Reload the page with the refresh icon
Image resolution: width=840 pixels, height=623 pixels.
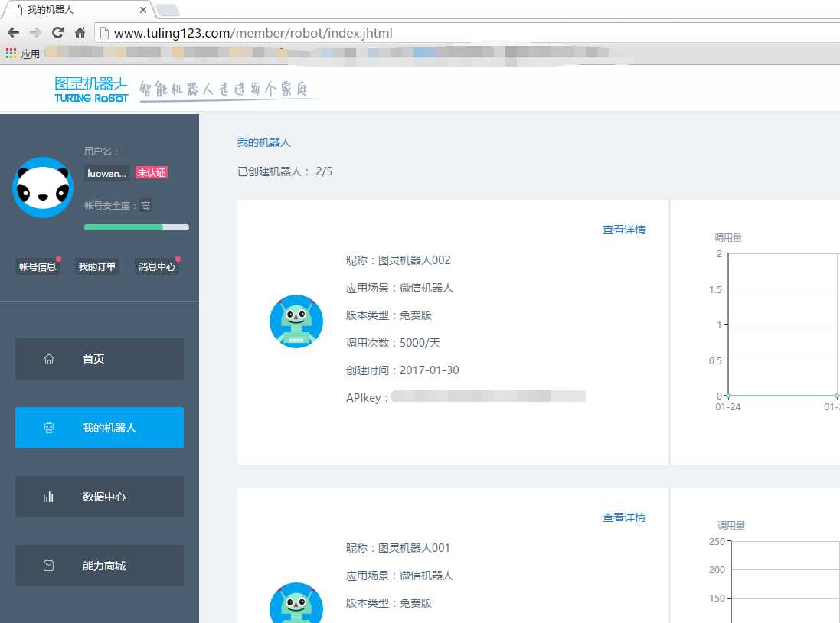pos(58,33)
